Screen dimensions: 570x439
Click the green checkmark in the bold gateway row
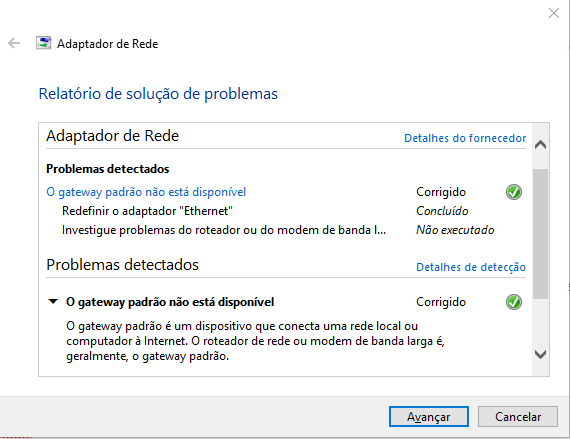(x=514, y=302)
